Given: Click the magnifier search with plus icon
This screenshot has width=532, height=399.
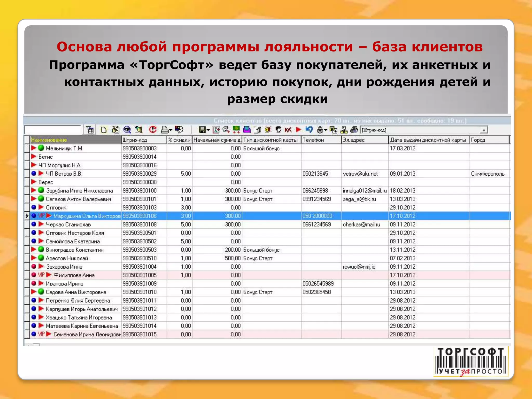Looking at the screenshot, I should [x=226, y=130].
